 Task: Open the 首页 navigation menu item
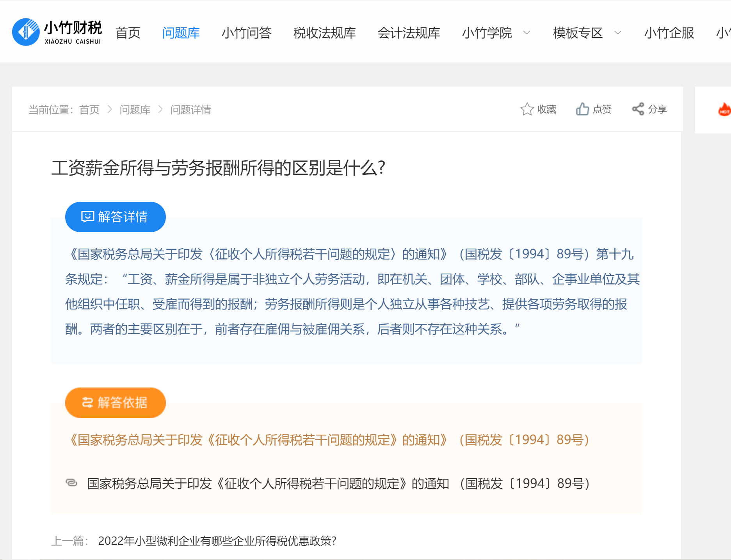click(128, 33)
